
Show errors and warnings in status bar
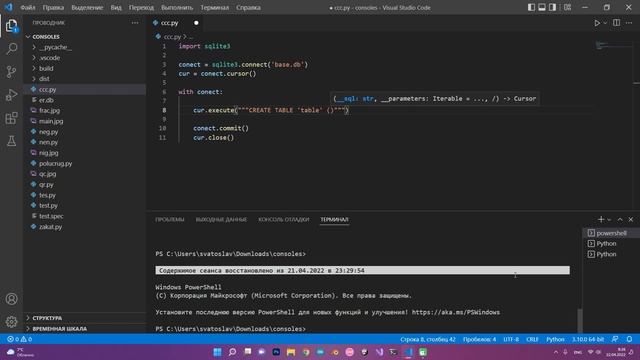click(x=20, y=339)
